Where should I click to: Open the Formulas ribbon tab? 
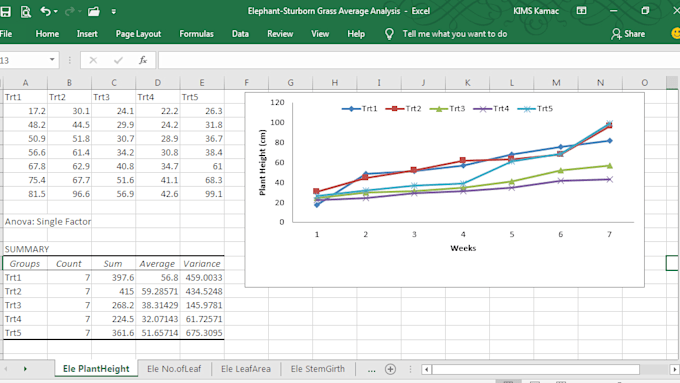click(x=196, y=34)
